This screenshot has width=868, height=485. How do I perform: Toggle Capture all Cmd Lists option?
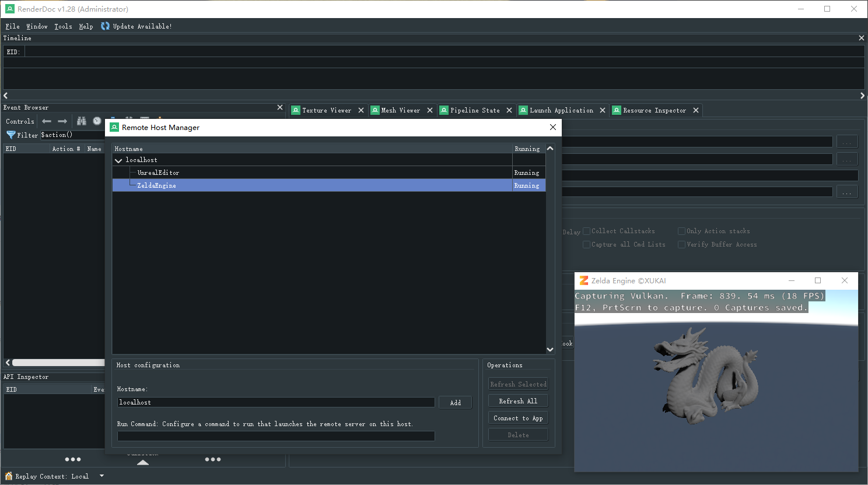coord(586,245)
